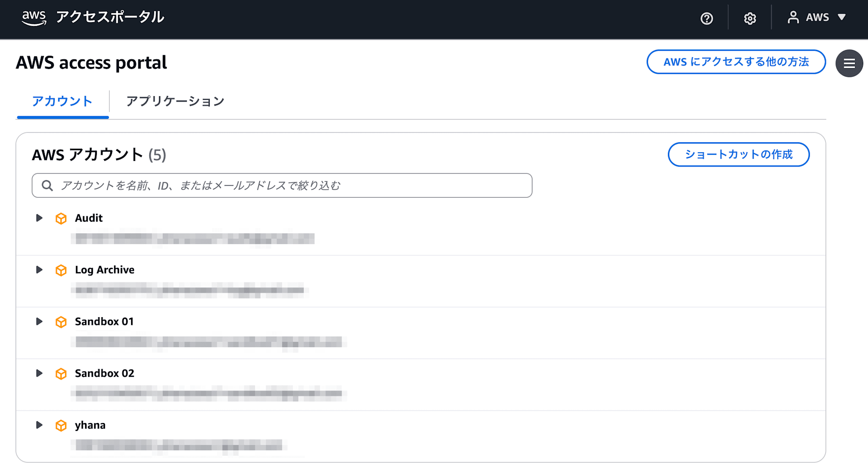868x472 pixels.
Task: Switch to the アプリケーション tab
Action: (175, 101)
